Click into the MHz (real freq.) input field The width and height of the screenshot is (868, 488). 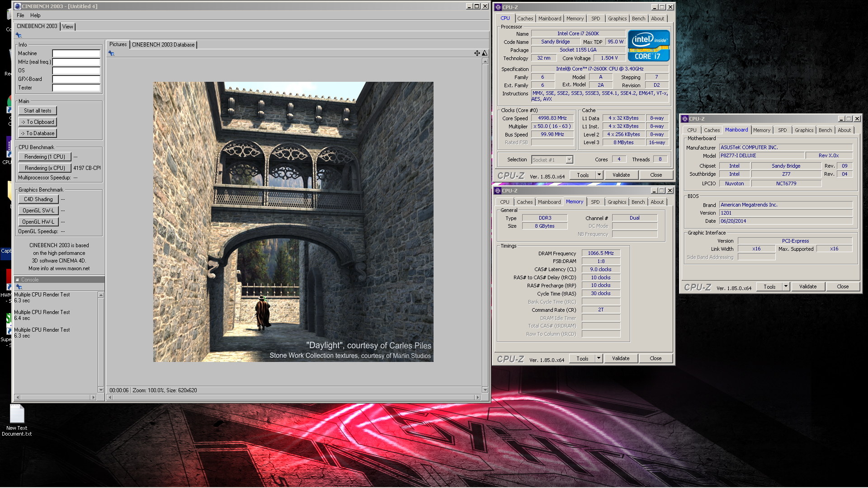click(76, 62)
